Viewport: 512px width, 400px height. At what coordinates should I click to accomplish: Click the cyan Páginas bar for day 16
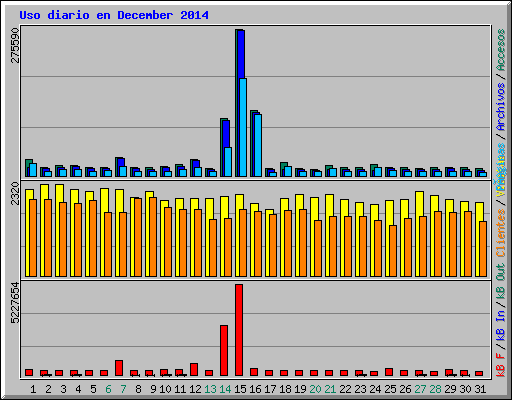(x=258, y=145)
